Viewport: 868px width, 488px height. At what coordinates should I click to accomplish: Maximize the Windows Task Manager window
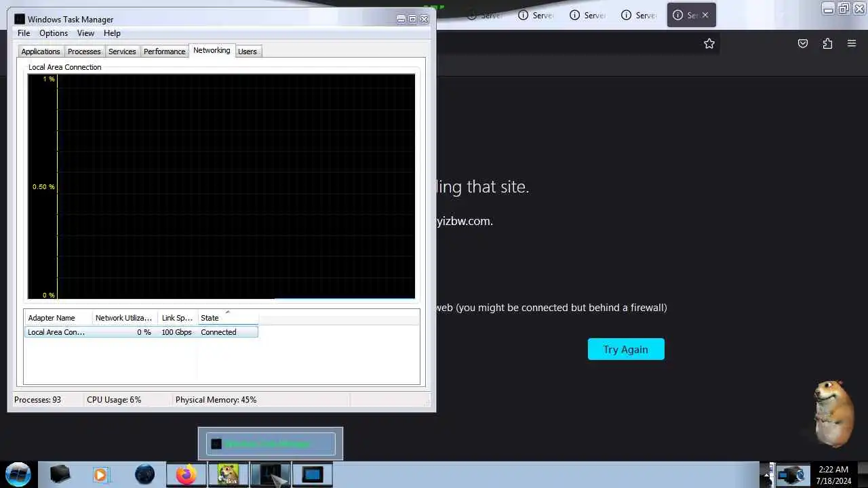412,19
